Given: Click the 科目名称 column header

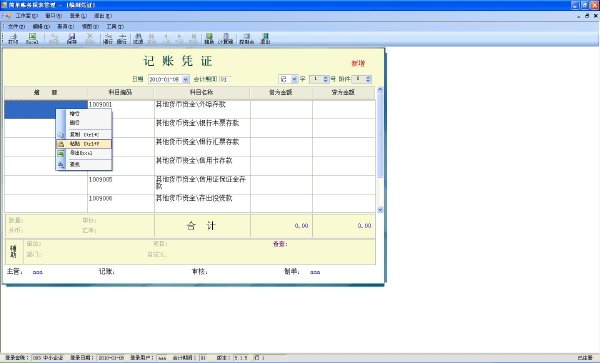Looking at the screenshot, I should coord(202,93).
